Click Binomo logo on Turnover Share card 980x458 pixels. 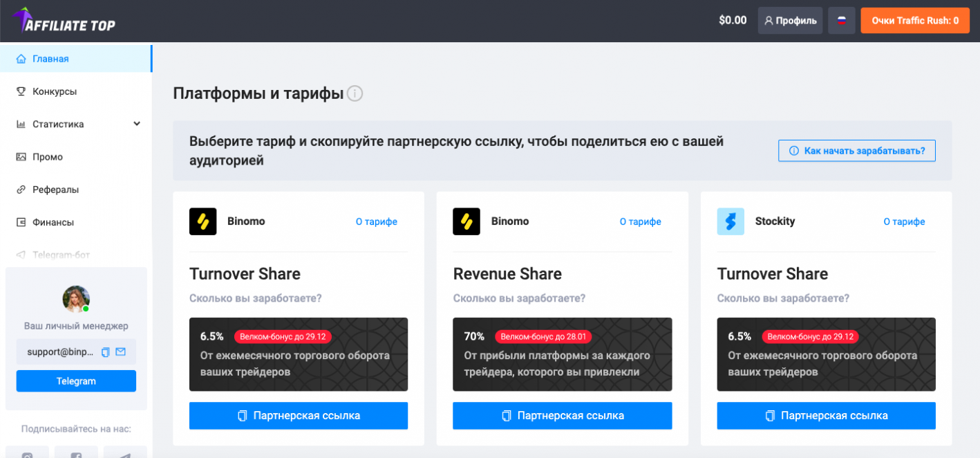(203, 222)
